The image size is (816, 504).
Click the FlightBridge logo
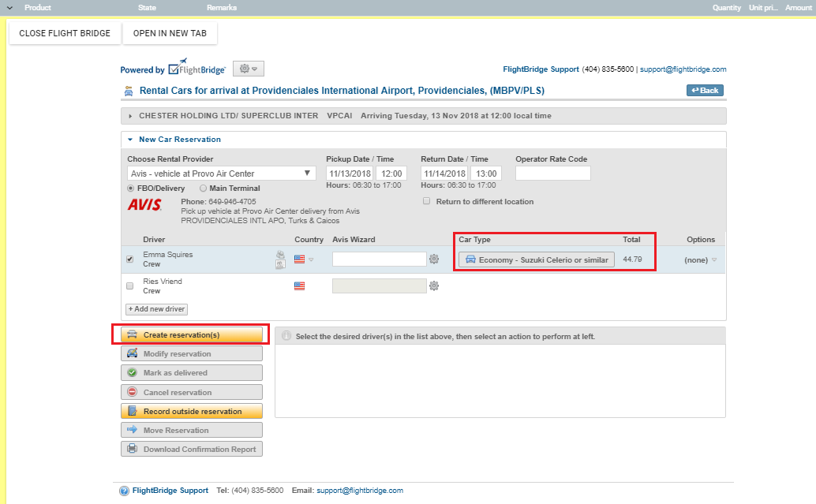pos(197,68)
